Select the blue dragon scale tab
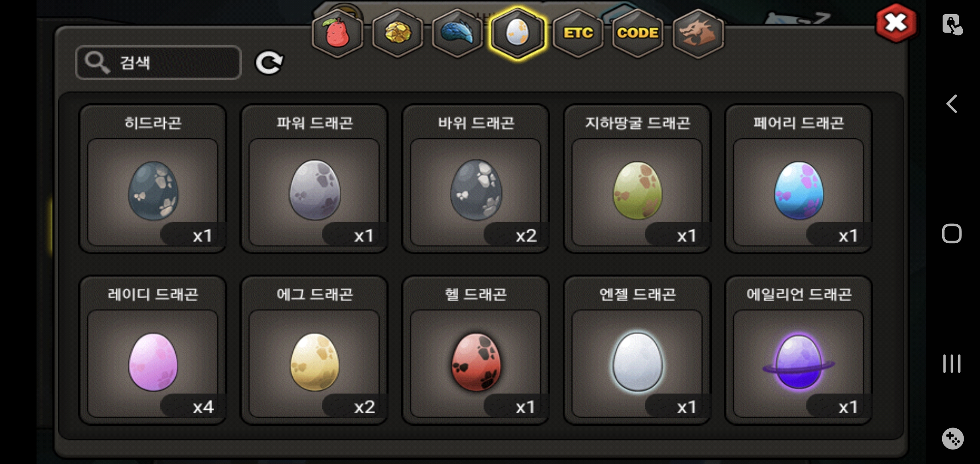Image resolution: width=980 pixels, height=464 pixels. click(x=457, y=33)
